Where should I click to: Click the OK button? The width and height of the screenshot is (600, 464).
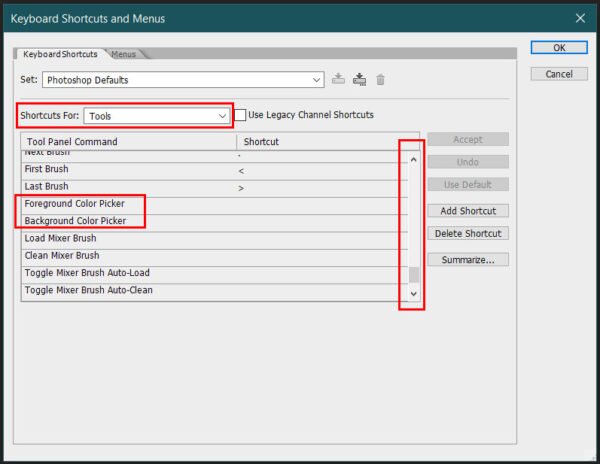[559, 48]
